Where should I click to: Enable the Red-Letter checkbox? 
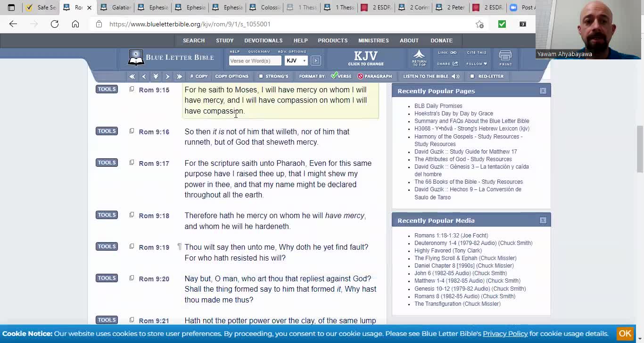(472, 76)
